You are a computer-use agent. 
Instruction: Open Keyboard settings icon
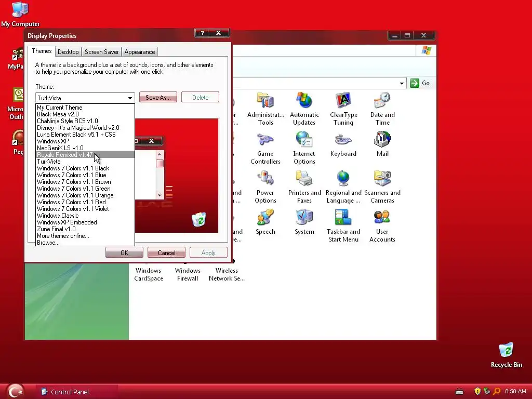pos(343,144)
